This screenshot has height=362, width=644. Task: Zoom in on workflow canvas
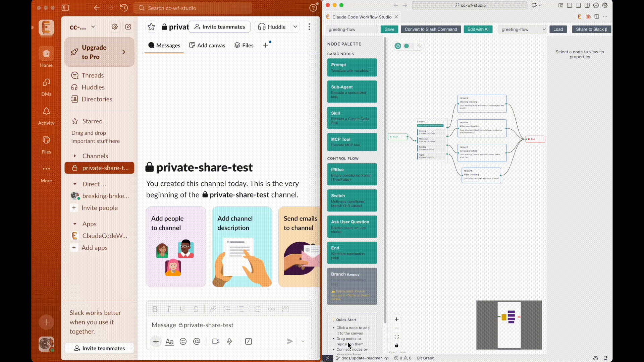(x=396, y=319)
